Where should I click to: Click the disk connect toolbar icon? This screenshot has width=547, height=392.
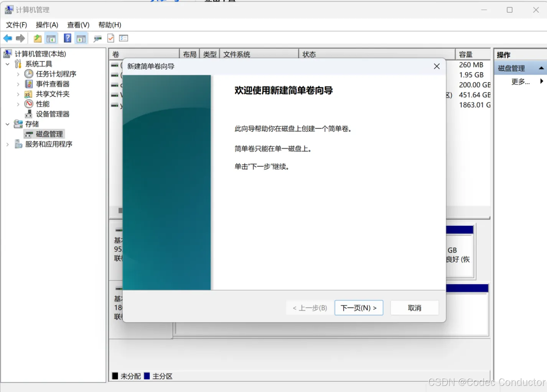[x=97, y=38]
